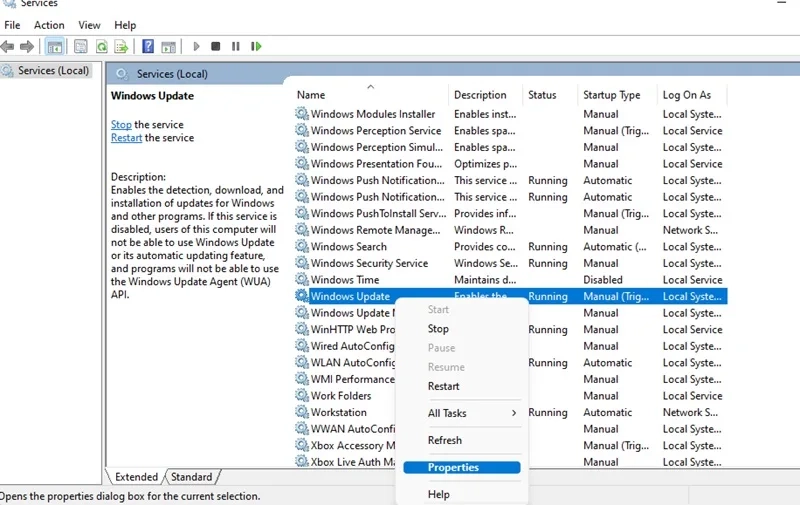Click the Forward arrow in toolbar
The height and width of the screenshot is (505, 800).
27,46
